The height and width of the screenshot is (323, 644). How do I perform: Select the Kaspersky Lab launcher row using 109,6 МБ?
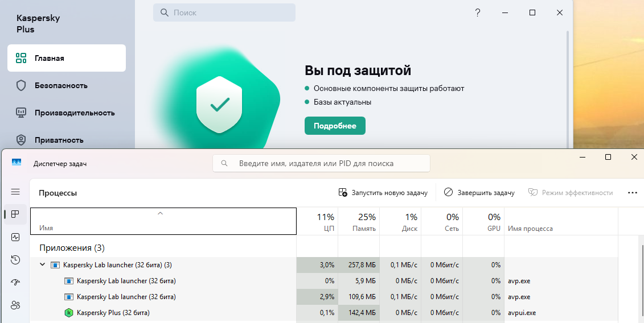[323, 297]
